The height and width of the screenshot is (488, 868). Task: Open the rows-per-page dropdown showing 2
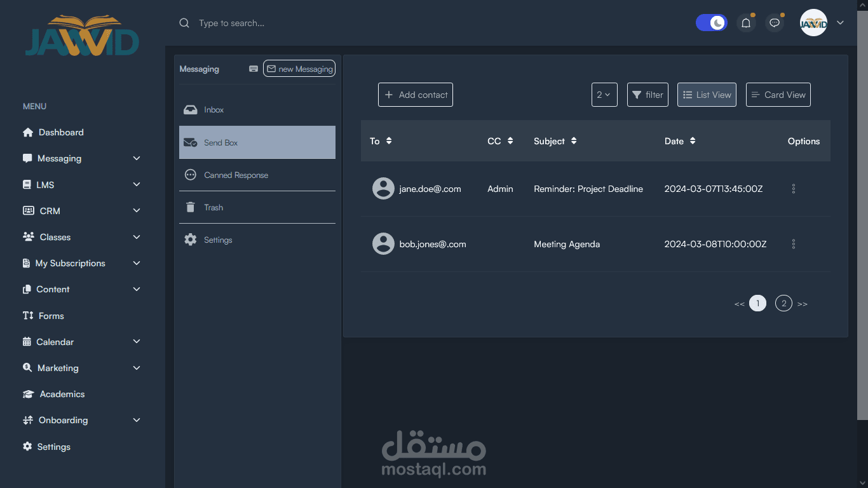(604, 95)
